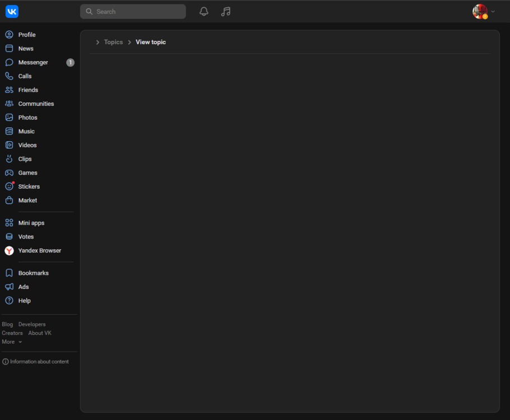Click the Videos play icon
The image size is (510, 420).
tap(10, 145)
